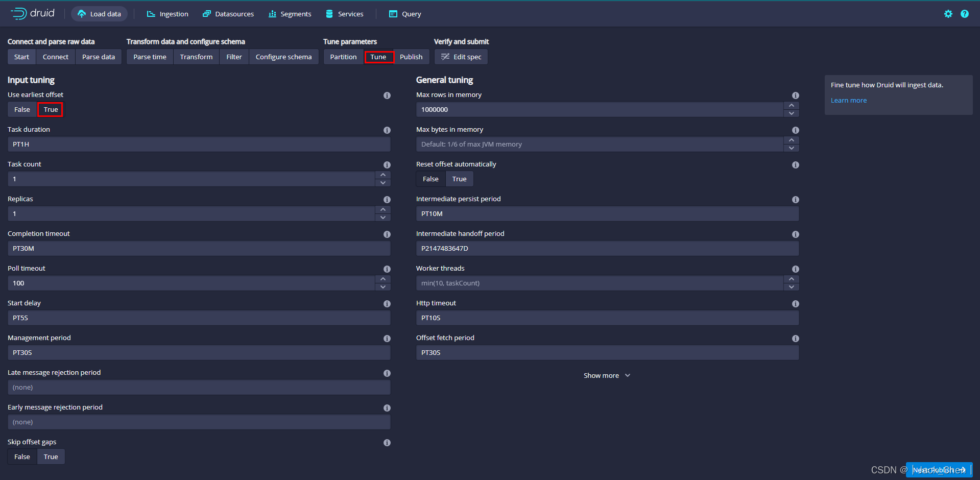Click the Completion timeout PT30M field
Screen dimensions: 980x480
(x=199, y=248)
